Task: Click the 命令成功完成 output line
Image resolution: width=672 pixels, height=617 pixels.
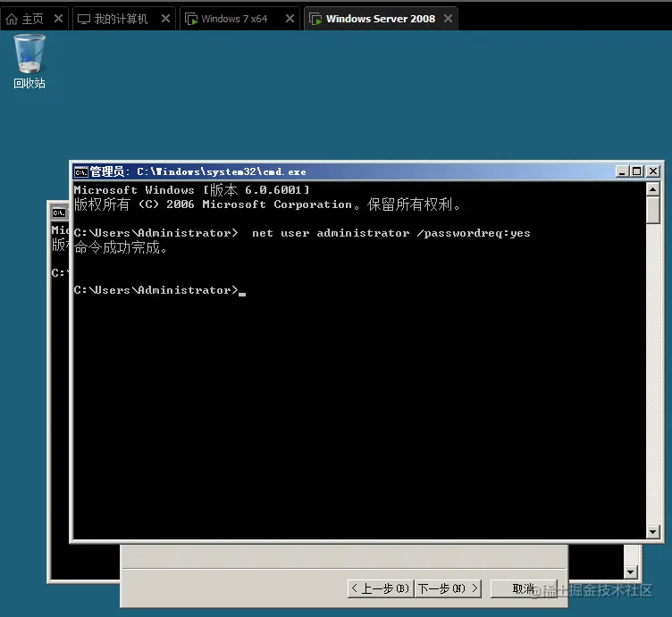Action: coord(121,247)
